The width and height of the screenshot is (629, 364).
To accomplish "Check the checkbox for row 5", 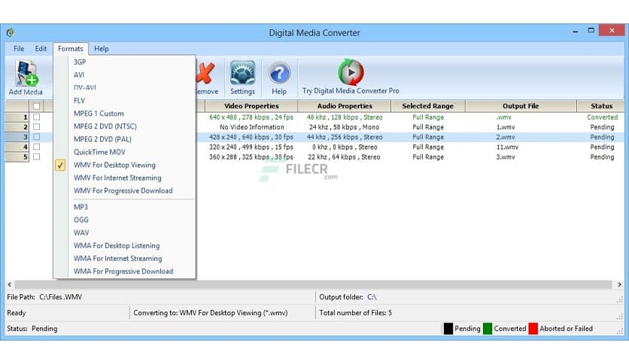I will click(x=37, y=156).
